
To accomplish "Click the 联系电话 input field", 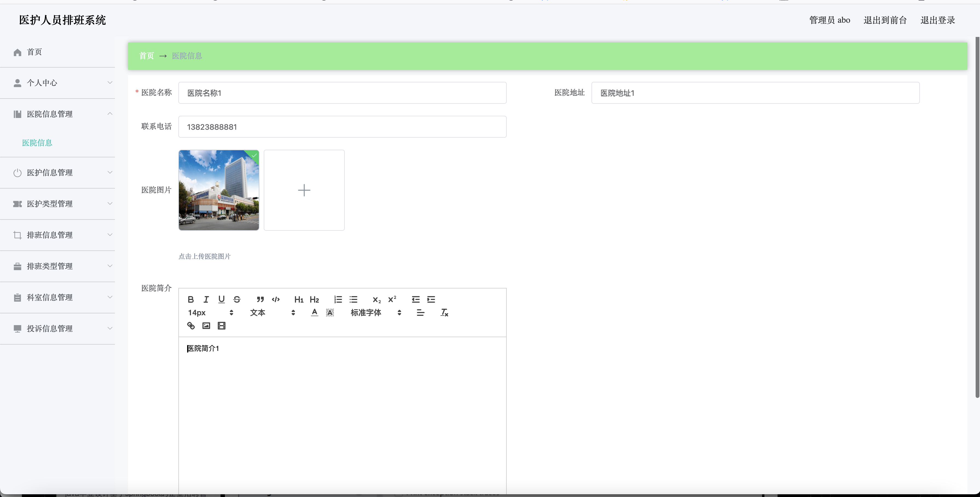I will click(x=342, y=127).
